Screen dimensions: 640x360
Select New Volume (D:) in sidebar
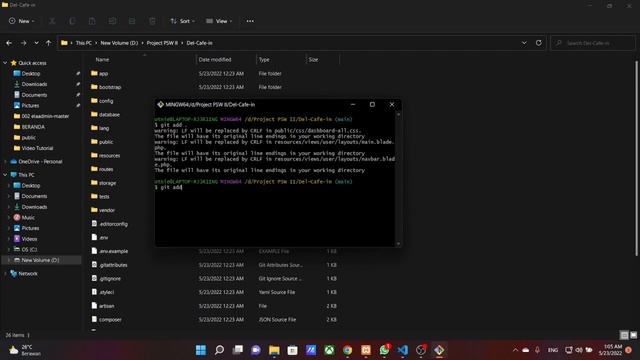[40, 260]
